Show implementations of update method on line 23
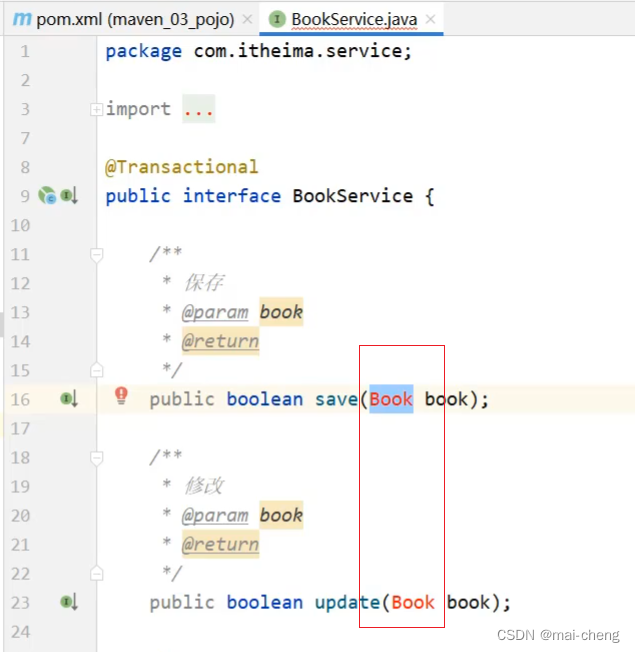The height and width of the screenshot is (652, 635). click(x=69, y=602)
